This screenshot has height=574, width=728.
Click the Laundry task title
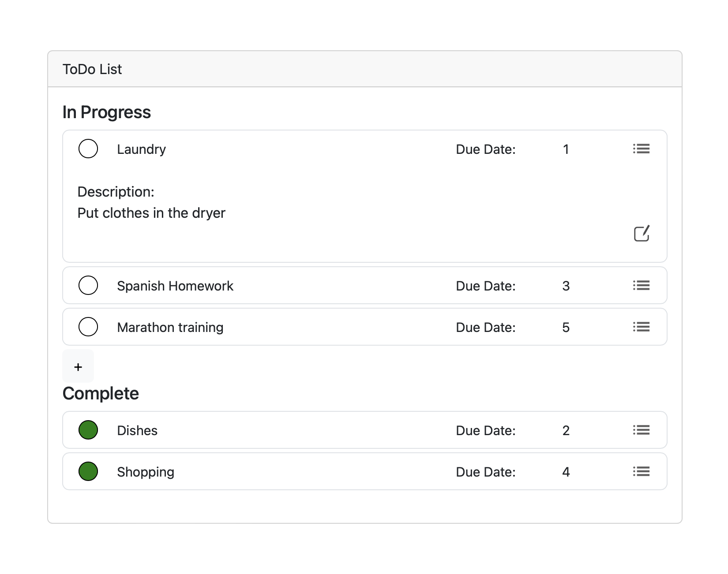pyautogui.click(x=141, y=149)
